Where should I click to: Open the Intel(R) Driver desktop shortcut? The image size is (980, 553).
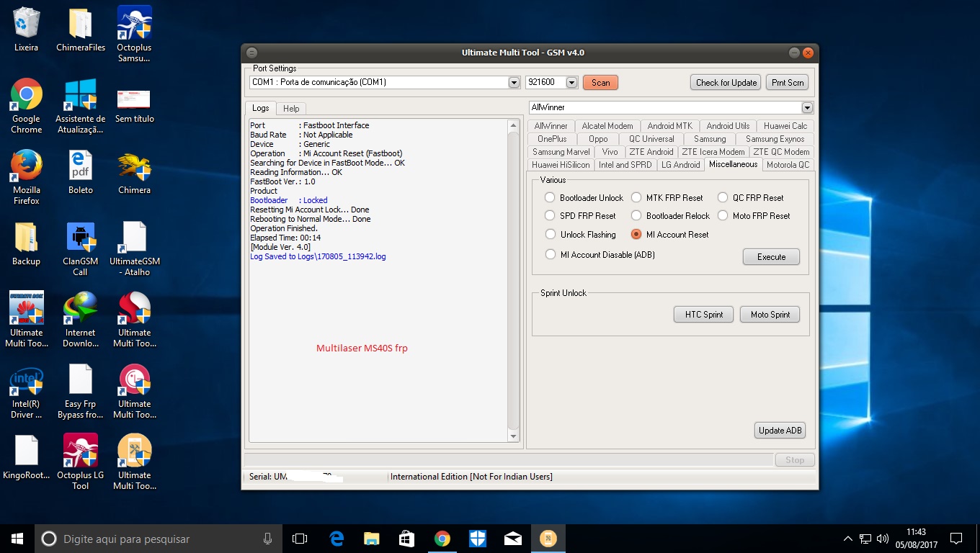[x=27, y=392]
